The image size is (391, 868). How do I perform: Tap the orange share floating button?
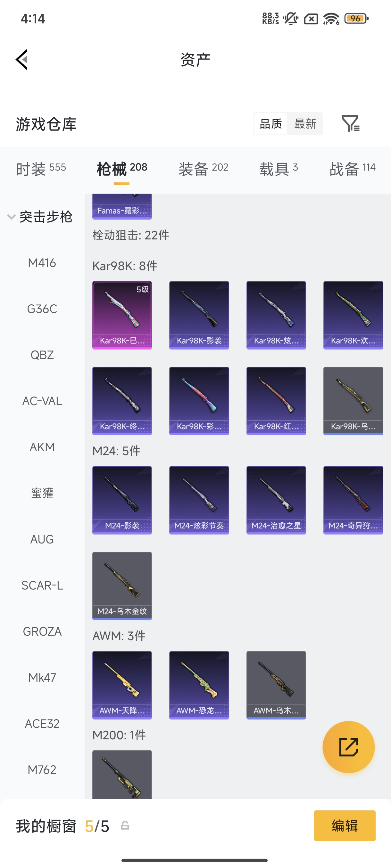[348, 747]
